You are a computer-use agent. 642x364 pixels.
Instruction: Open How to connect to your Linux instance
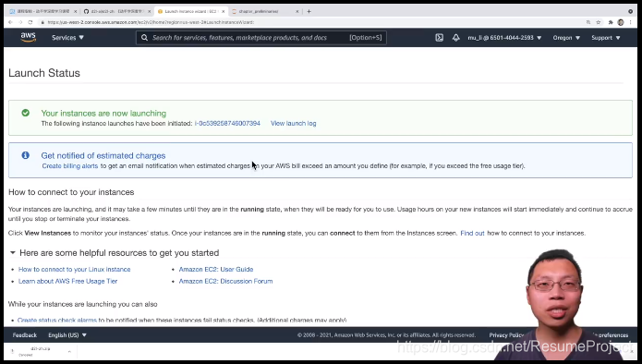pos(75,269)
